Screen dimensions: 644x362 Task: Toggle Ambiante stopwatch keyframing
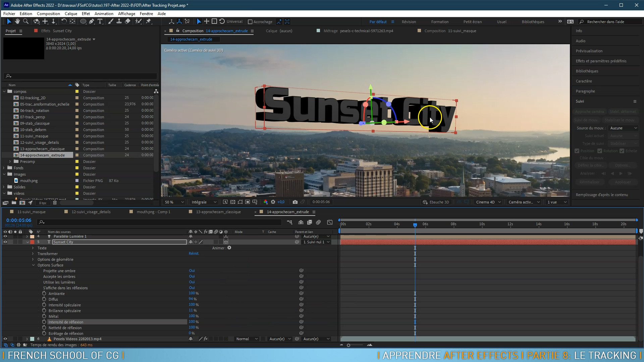click(x=44, y=294)
